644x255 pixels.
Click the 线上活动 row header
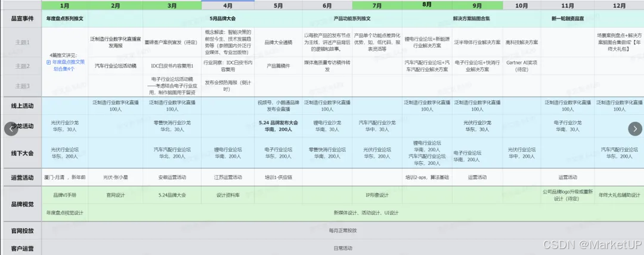click(23, 106)
